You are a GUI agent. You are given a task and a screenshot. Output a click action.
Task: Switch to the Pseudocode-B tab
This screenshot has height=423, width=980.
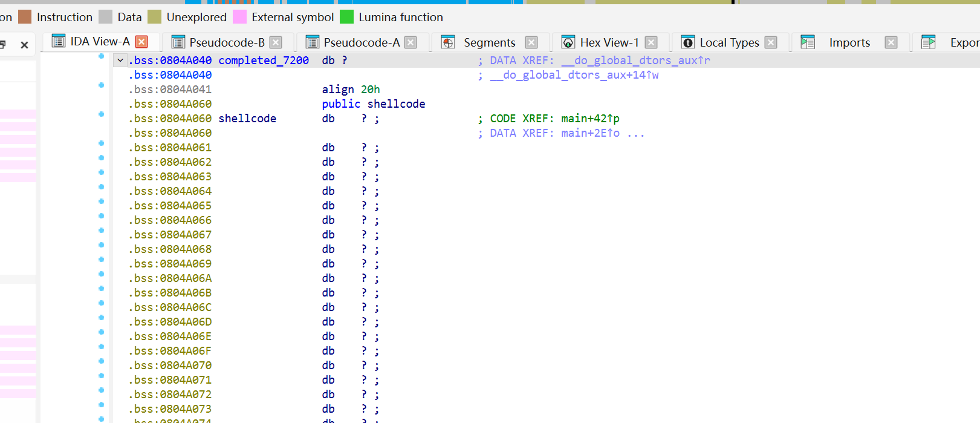tap(227, 42)
